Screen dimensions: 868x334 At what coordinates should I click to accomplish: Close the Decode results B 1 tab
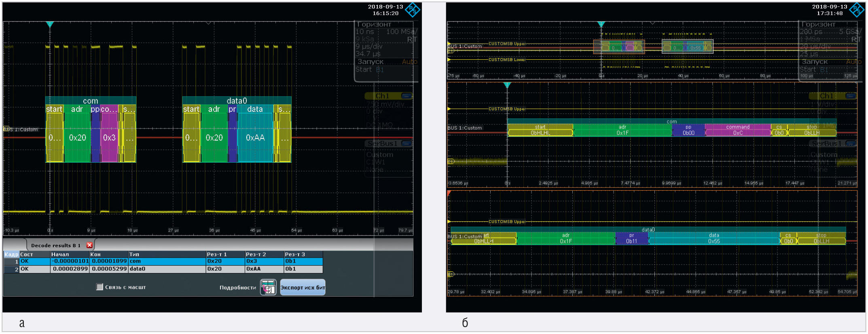coord(90,245)
